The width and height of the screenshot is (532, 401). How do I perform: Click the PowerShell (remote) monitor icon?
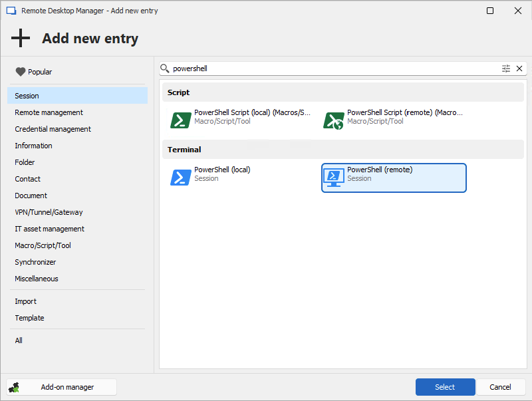pyautogui.click(x=334, y=178)
